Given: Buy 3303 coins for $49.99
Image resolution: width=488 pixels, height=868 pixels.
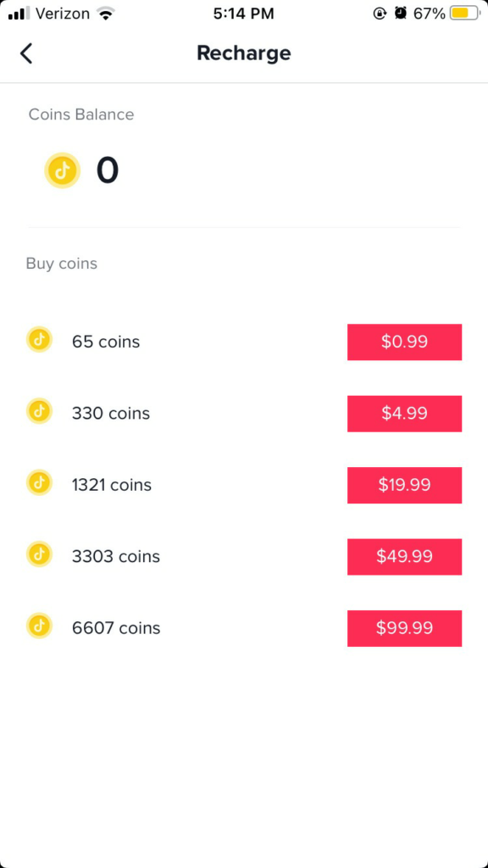Looking at the screenshot, I should pos(404,556).
